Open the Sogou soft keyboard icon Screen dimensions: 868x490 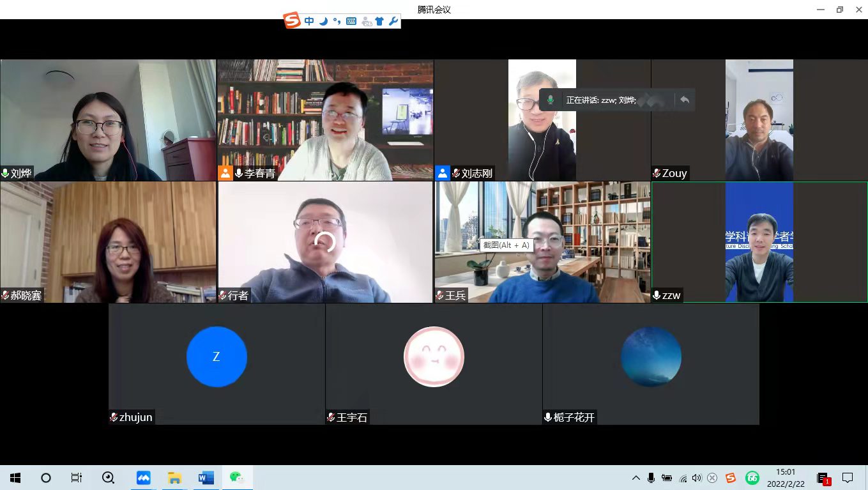[x=351, y=22]
